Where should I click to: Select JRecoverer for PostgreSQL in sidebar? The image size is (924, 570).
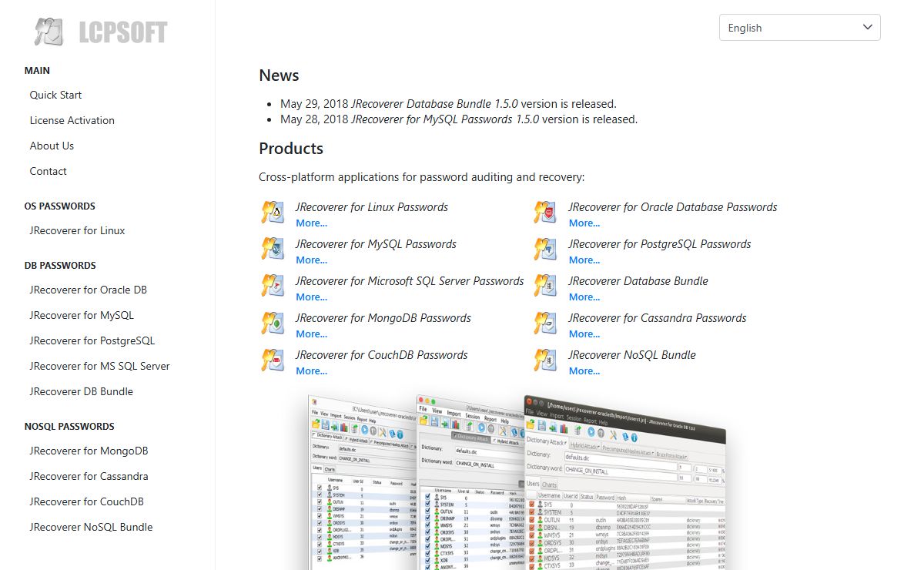coord(92,340)
